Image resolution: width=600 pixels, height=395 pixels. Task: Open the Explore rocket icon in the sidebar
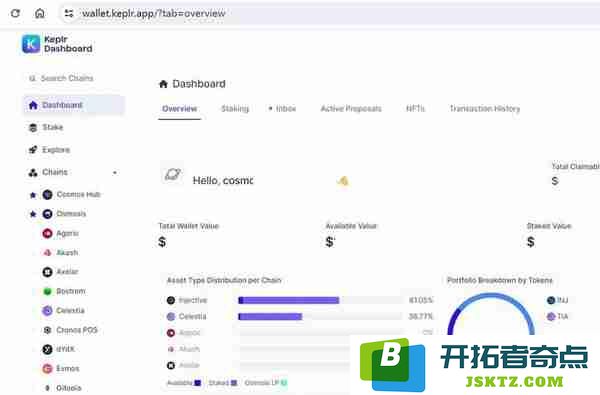click(x=33, y=150)
